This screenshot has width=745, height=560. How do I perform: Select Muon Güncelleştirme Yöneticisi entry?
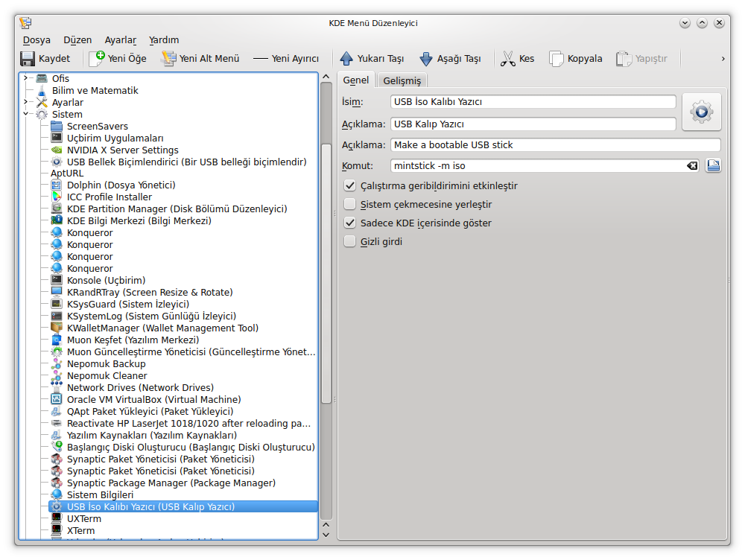tap(191, 352)
